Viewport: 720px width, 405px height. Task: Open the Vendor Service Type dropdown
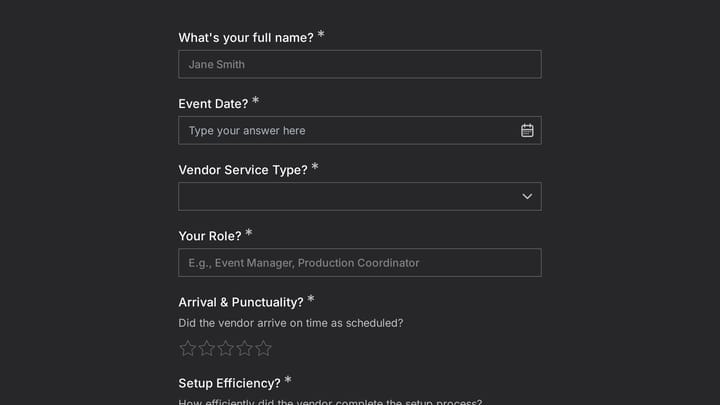pos(360,197)
